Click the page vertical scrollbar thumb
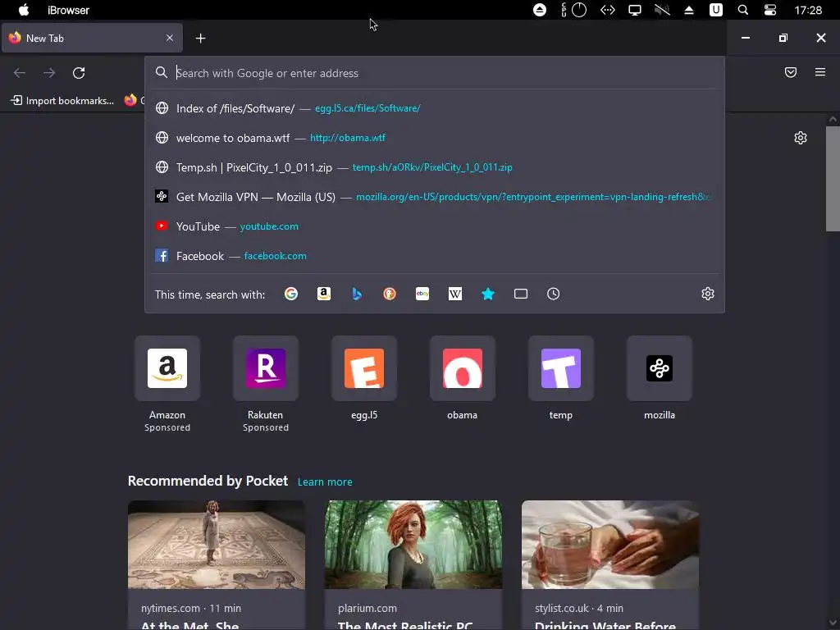 (833, 179)
